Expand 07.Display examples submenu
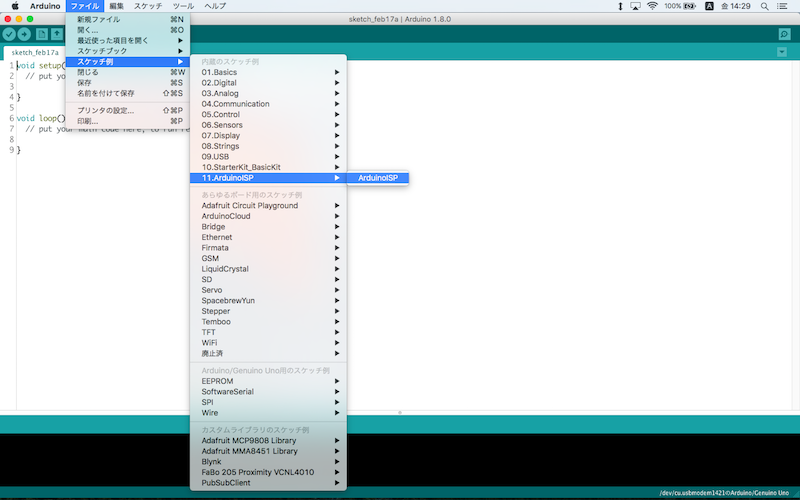Image resolution: width=800 pixels, height=500 pixels. 268,135
